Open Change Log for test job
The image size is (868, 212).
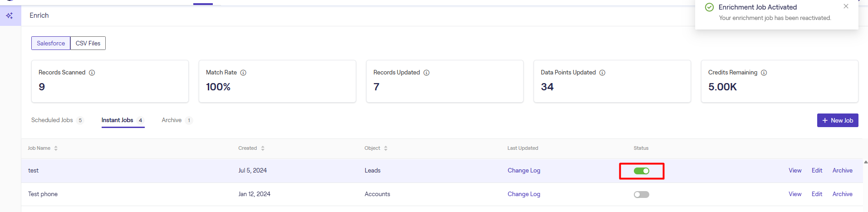point(524,171)
